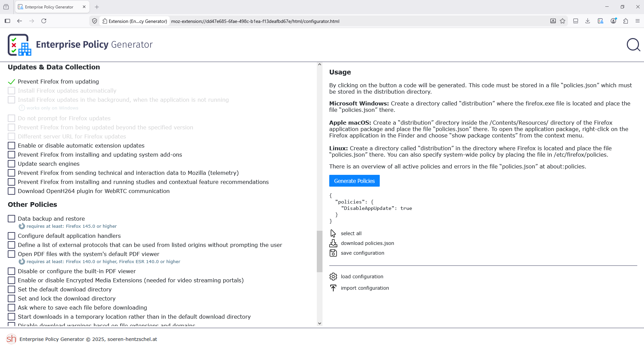The image size is (644, 348).
Task: Check Data backup and restore policy
Action: point(11,219)
